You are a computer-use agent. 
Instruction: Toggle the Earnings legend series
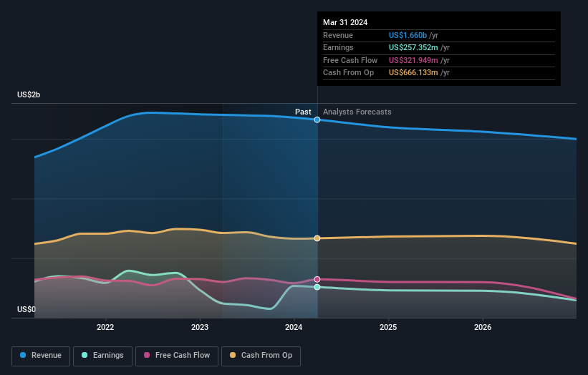102,356
